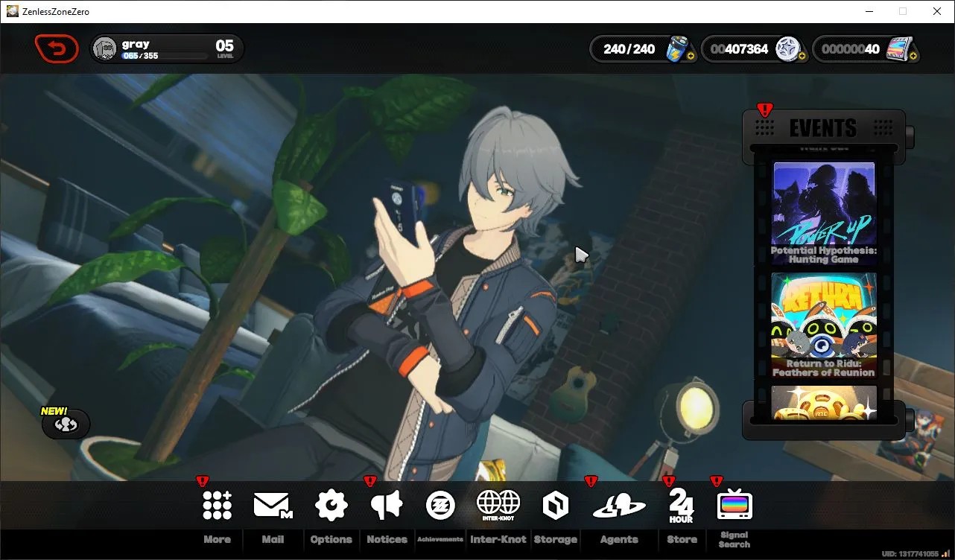The image size is (955, 560).
Task: Open Options with the gear icon
Action: point(331,506)
